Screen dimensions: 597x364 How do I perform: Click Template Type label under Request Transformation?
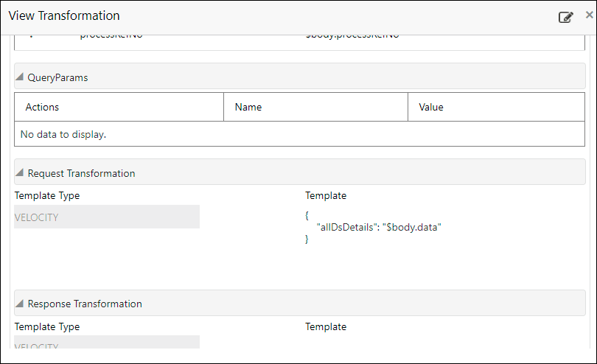click(x=47, y=195)
